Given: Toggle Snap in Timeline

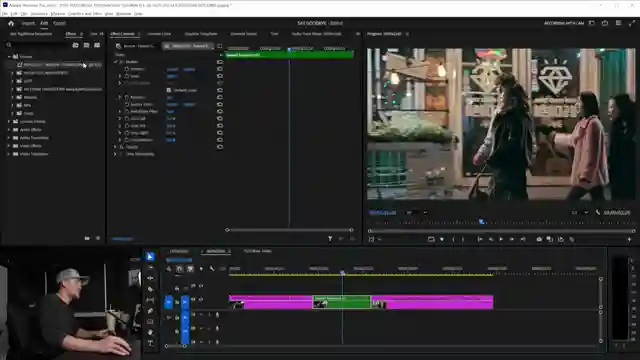Looking at the screenshot, I should tap(180, 269).
